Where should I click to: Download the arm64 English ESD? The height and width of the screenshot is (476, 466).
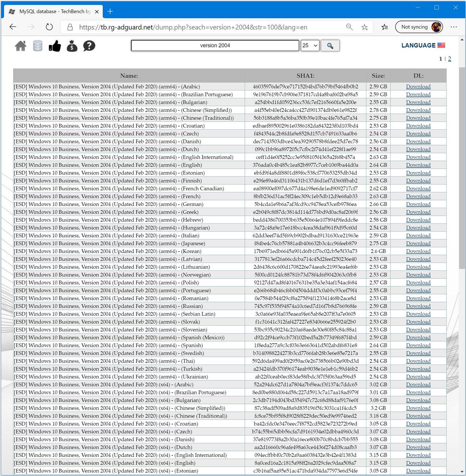pos(418,165)
